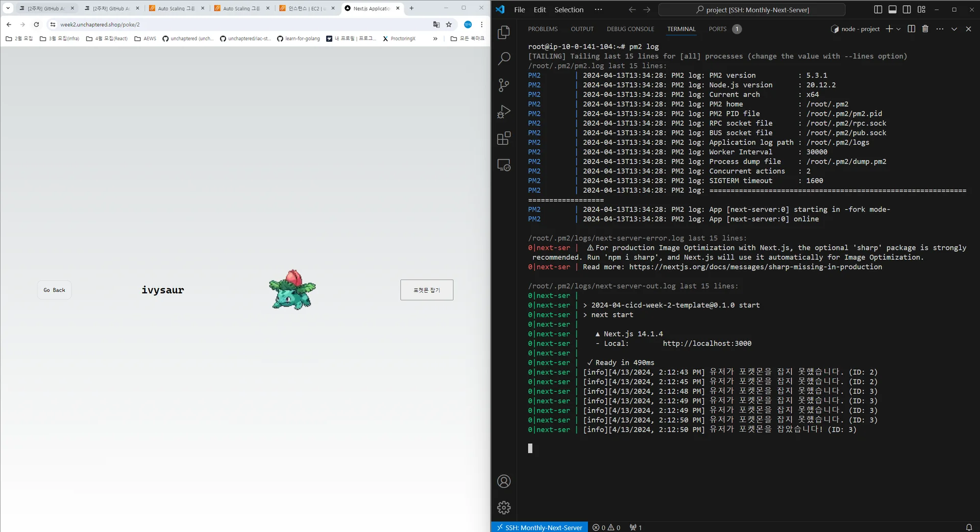This screenshot has height=532, width=980.
Task: Expand the new terminal launch profile dropdown
Action: (x=898, y=29)
